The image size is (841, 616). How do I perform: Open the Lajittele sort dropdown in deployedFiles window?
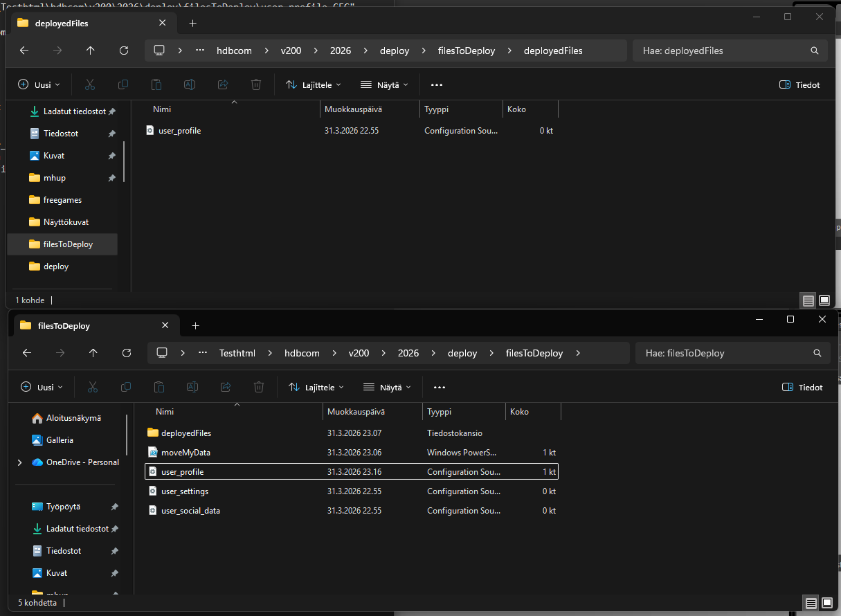(314, 84)
